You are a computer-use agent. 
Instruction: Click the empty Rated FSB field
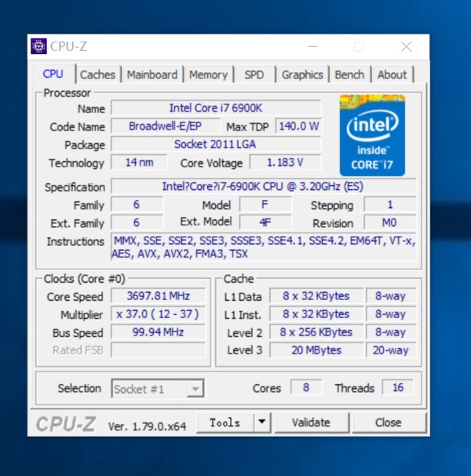tap(158, 350)
